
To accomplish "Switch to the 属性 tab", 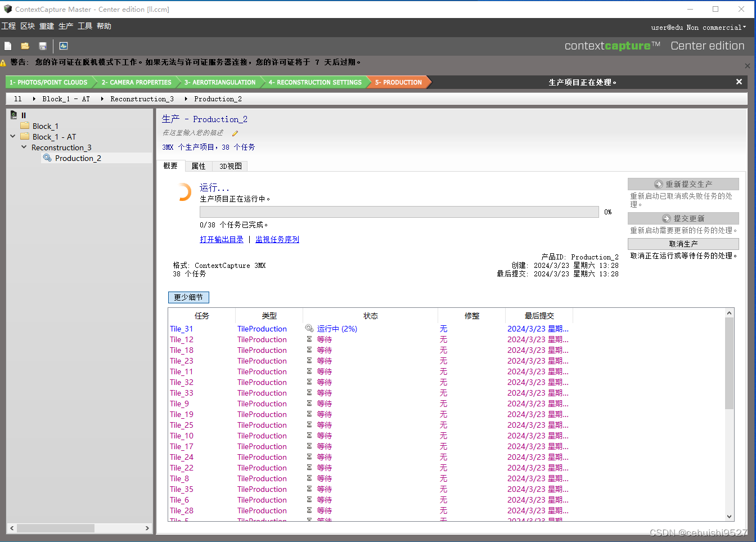I will (x=199, y=166).
